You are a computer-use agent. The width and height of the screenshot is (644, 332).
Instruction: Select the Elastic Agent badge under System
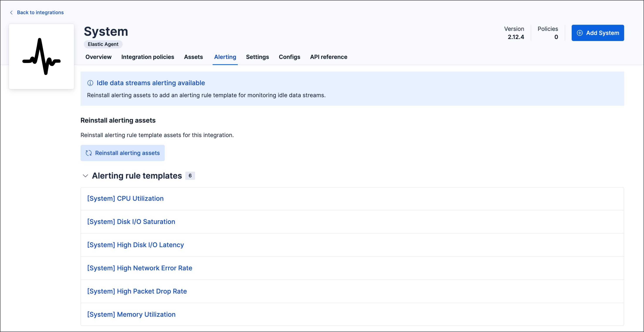click(103, 44)
